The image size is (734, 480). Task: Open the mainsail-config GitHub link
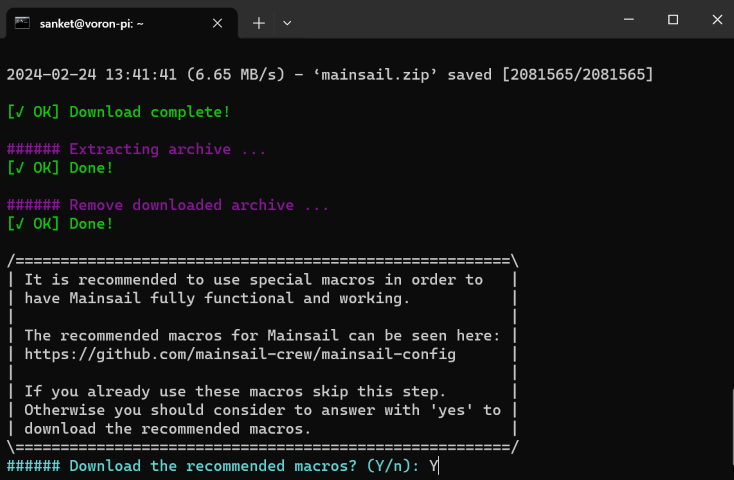tap(241, 354)
